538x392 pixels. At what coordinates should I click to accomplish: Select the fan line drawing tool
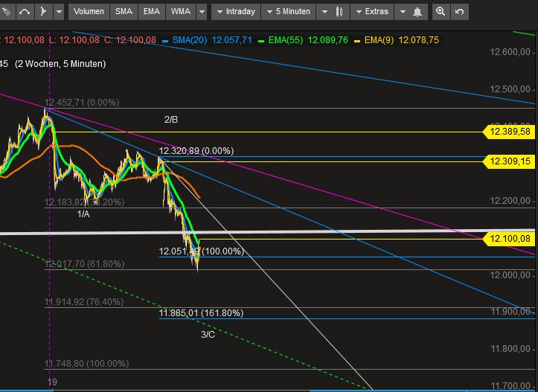pyautogui.click(x=43, y=12)
